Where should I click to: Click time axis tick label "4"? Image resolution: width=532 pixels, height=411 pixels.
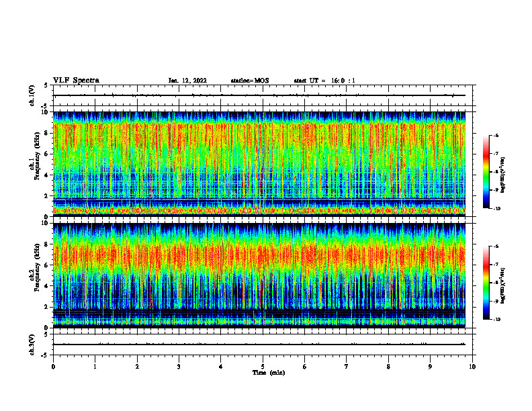pyautogui.click(x=221, y=367)
